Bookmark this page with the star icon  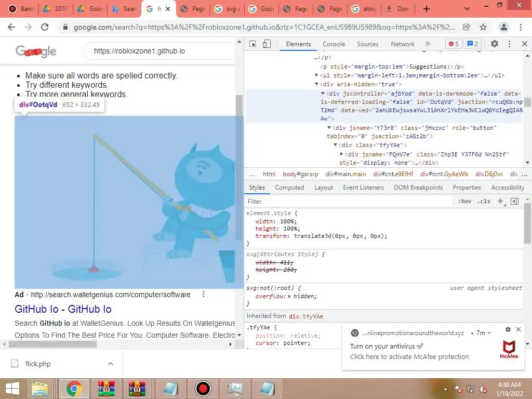pyautogui.click(x=483, y=27)
